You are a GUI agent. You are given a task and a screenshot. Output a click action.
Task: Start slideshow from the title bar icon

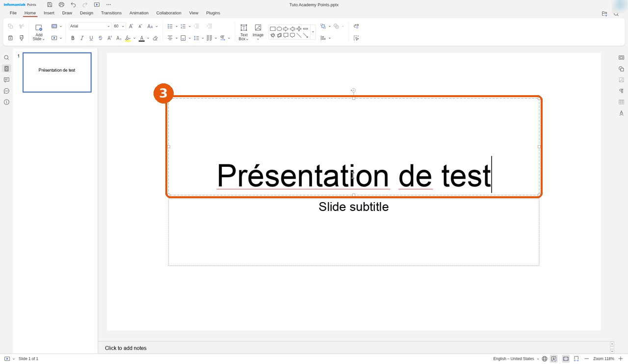pos(97,4)
